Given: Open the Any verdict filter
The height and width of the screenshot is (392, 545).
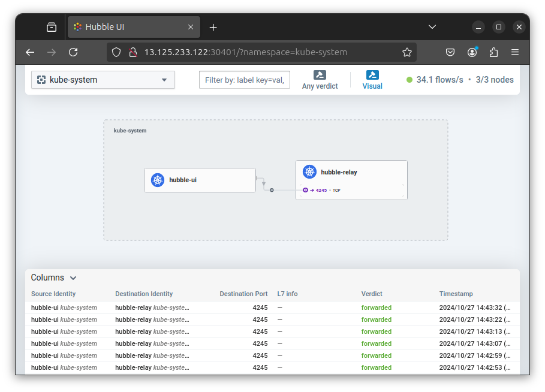Looking at the screenshot, I should pos(320,80).
